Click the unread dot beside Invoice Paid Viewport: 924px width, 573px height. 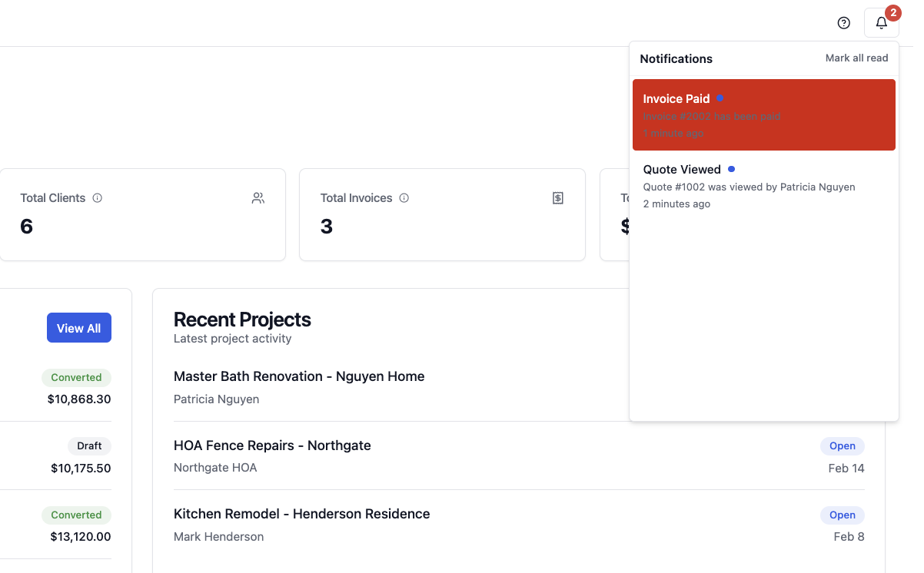[x=720, y=98]
